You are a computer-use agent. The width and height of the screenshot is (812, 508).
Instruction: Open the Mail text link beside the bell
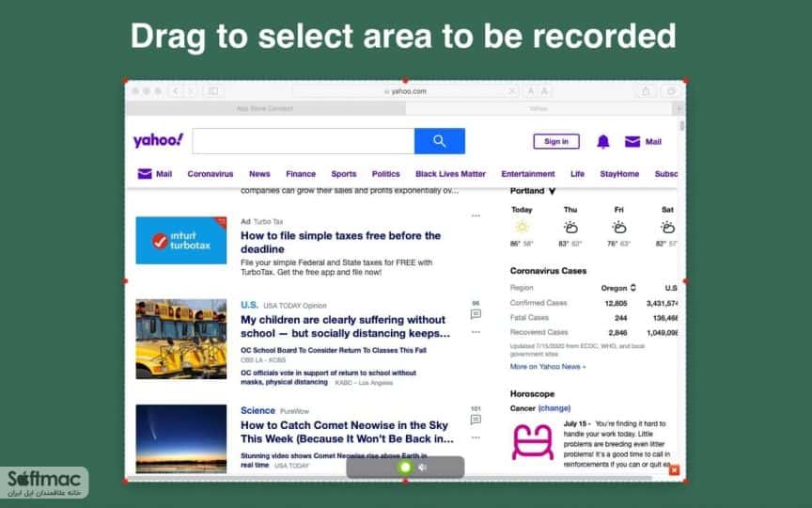[x=653, y=141]
